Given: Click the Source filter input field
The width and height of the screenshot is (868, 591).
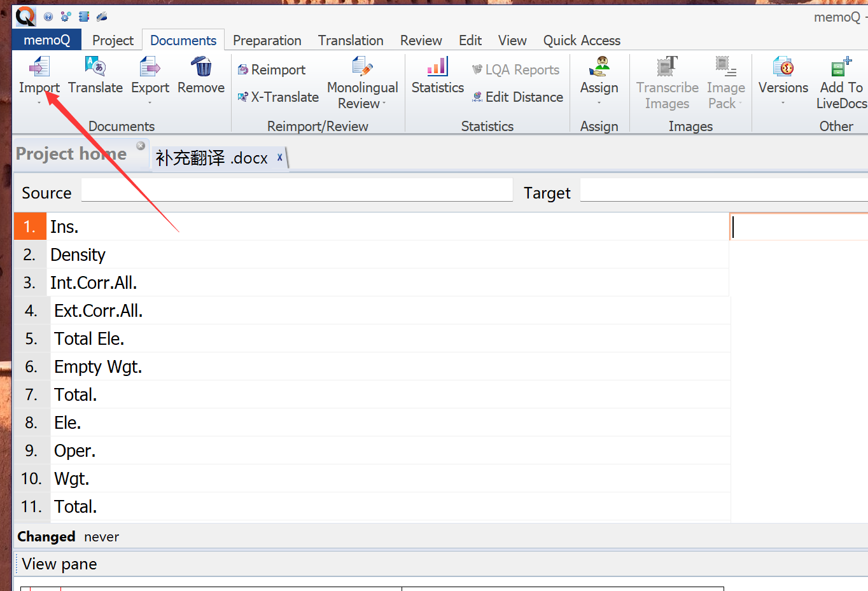Looking at the screenshot, I should (297, 190).
